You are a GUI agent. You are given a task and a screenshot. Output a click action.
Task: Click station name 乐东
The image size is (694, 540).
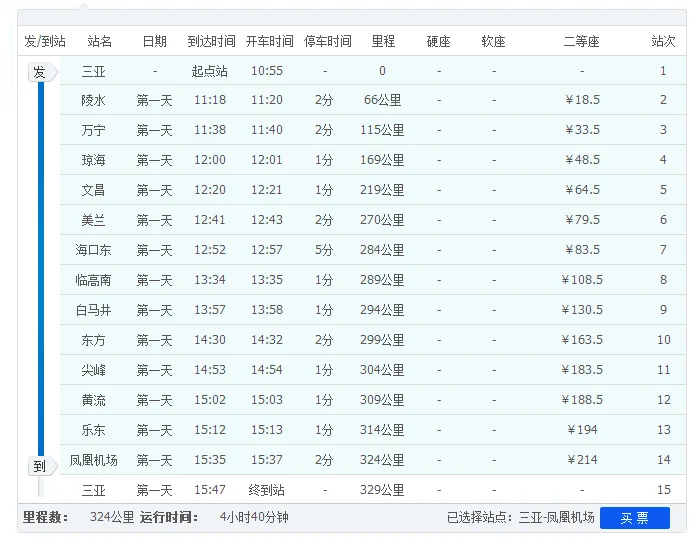[93, 430]
